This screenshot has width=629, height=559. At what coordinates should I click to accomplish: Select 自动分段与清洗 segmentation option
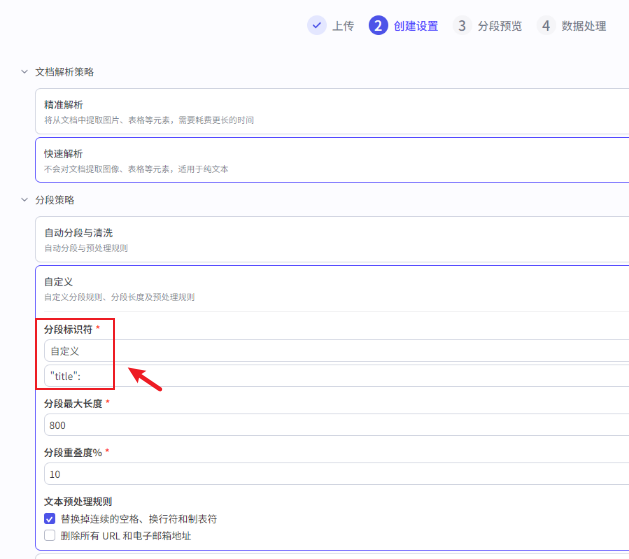point(332,239)
